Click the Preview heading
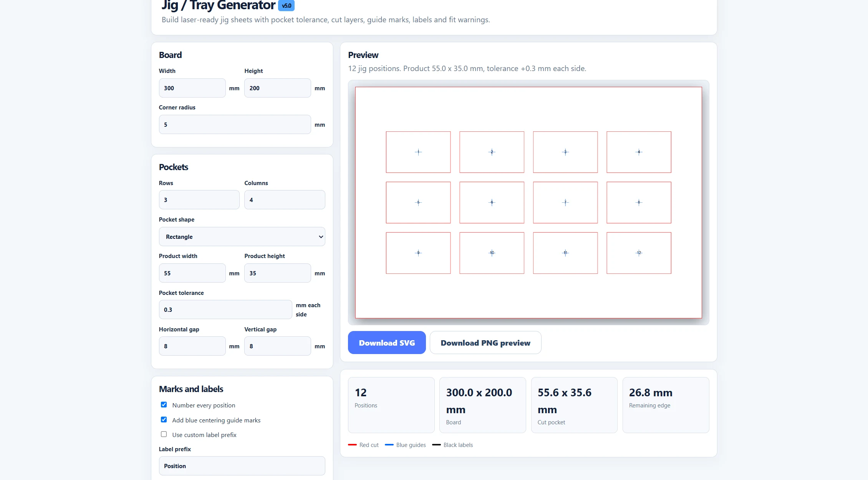Screen dimensions: 868x480 click(x=363, y=55)
